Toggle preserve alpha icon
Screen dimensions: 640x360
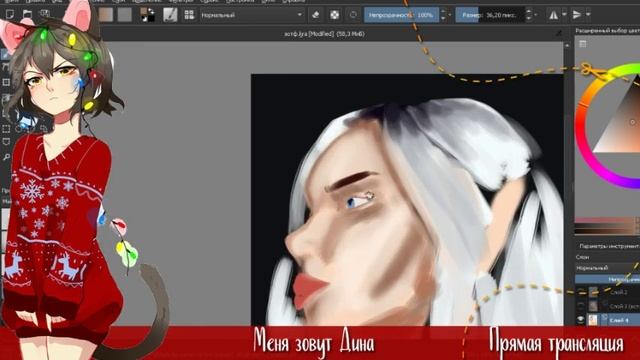point(334,15)
